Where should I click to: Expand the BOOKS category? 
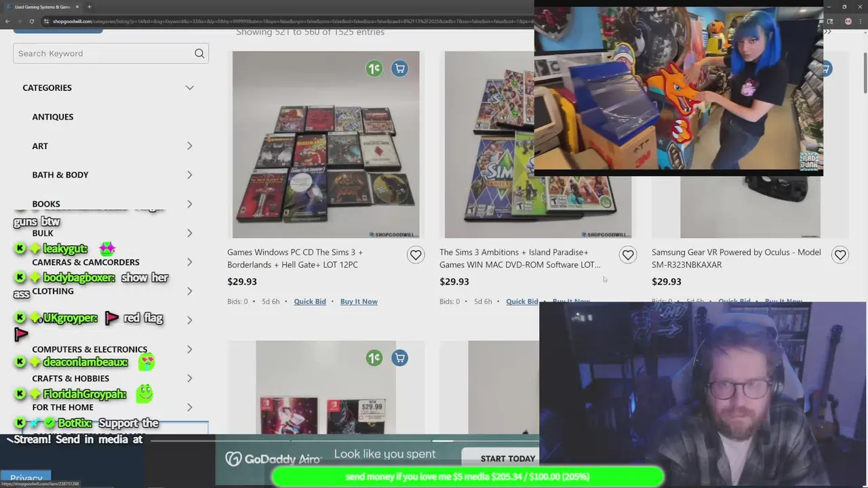point(190,204)
